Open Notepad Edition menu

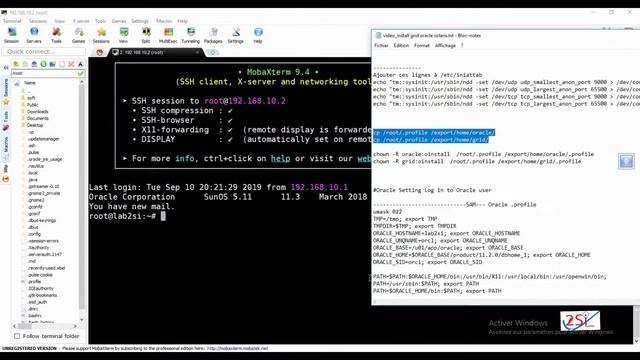tap(401, 46)
